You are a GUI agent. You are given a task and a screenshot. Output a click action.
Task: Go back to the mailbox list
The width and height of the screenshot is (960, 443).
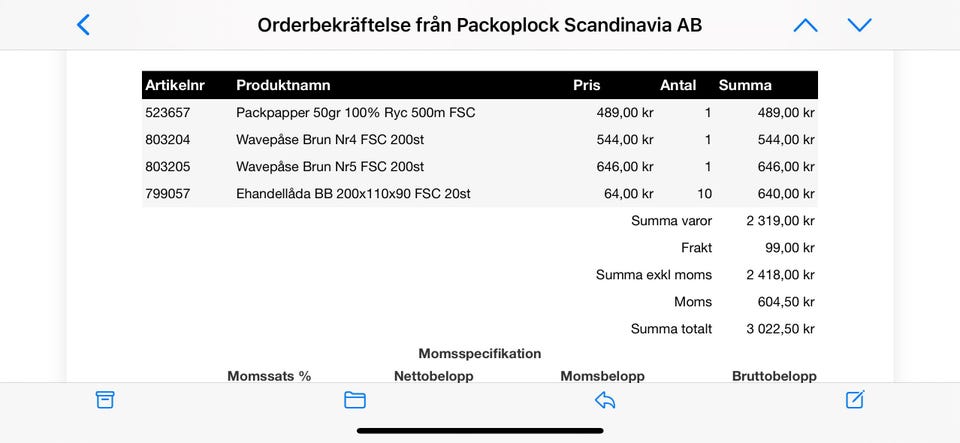(83, 25)
